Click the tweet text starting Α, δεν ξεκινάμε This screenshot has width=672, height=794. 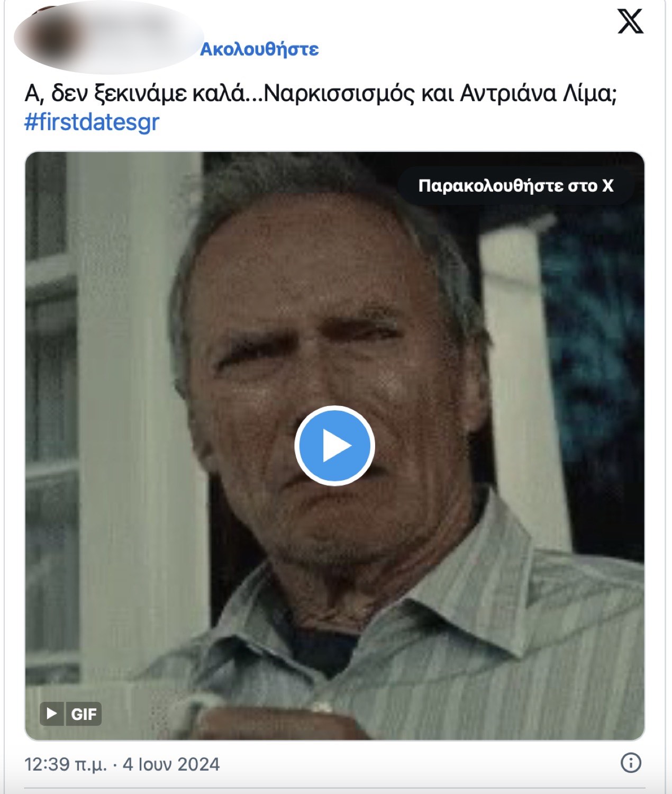click(321, 94)
